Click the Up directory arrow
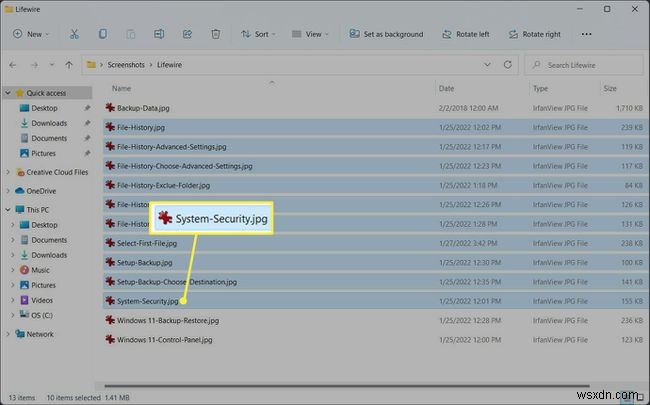650x405 pixels. click(69, 65)
